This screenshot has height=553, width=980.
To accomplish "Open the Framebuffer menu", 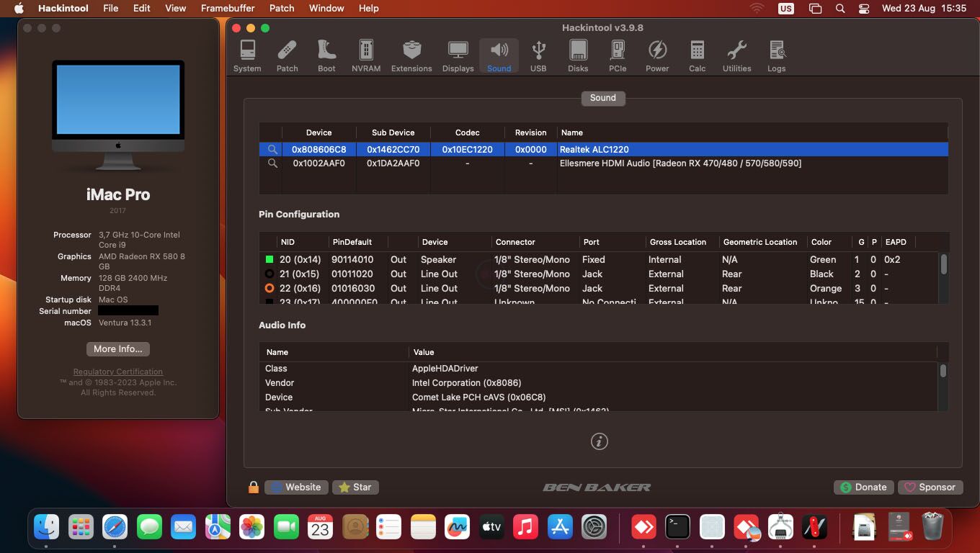I will point(228,9).
